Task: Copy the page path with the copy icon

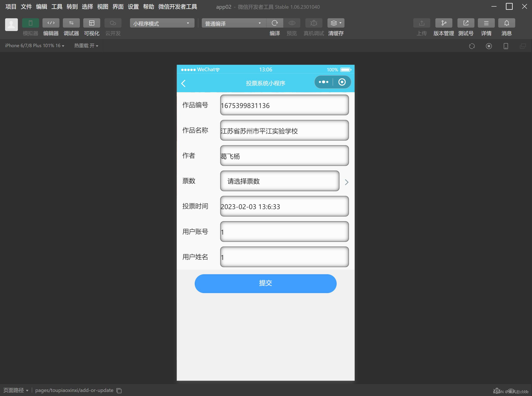Action: coord(119,390)
